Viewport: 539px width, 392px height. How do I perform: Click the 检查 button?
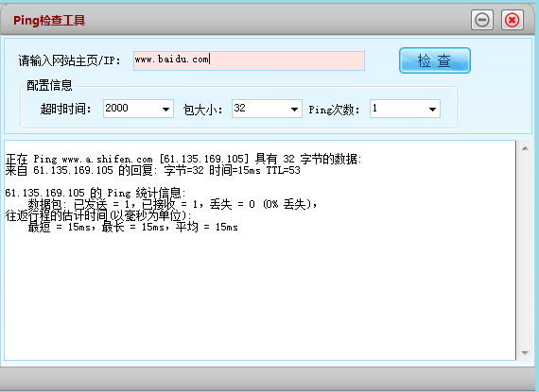[434, 60]
